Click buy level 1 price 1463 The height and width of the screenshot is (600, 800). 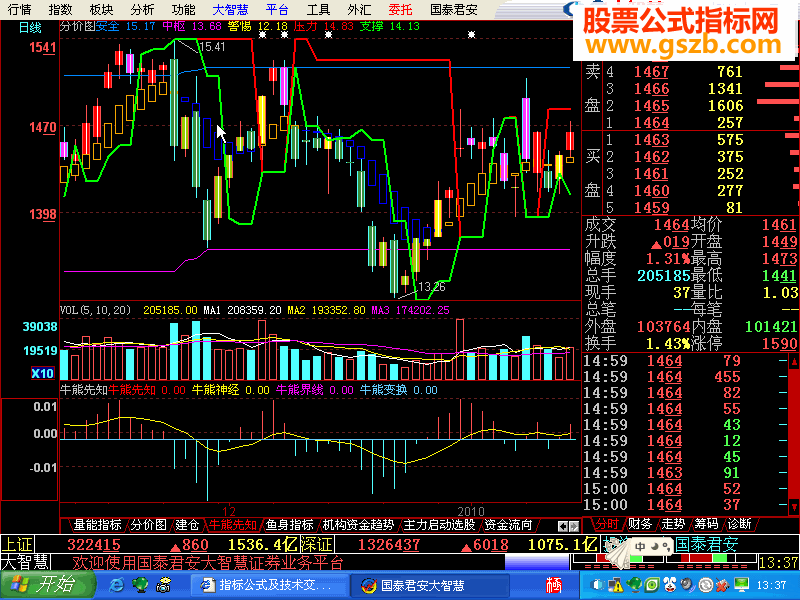click(x=651, y=140)
